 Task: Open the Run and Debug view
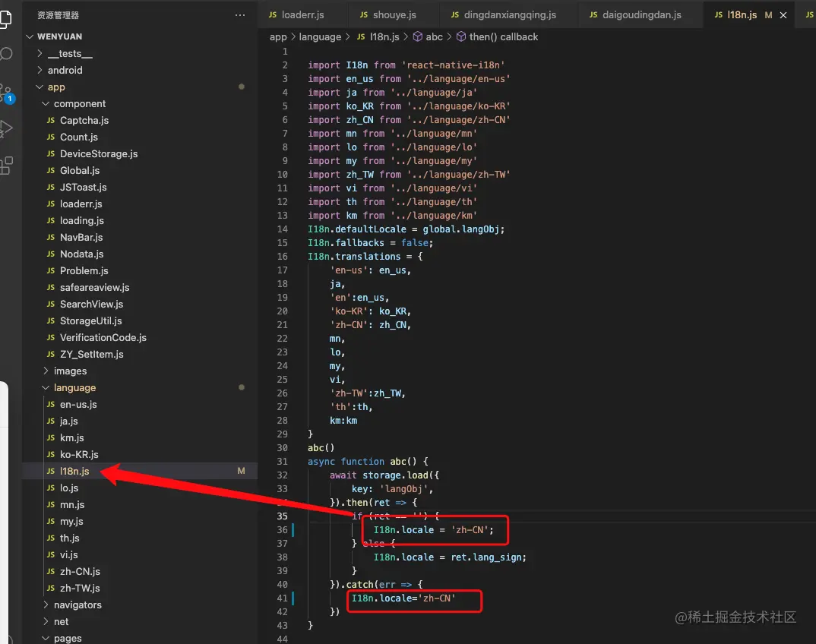(x=6, y=128)
